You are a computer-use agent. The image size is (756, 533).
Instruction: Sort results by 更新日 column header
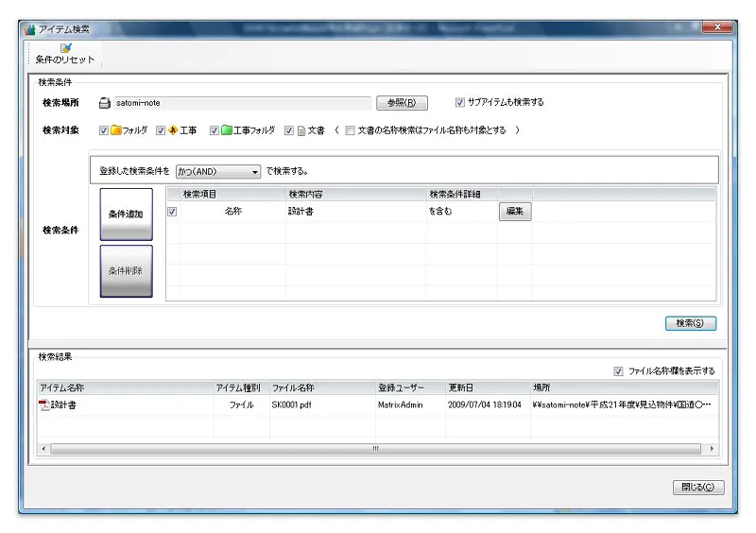pos(461,387)
